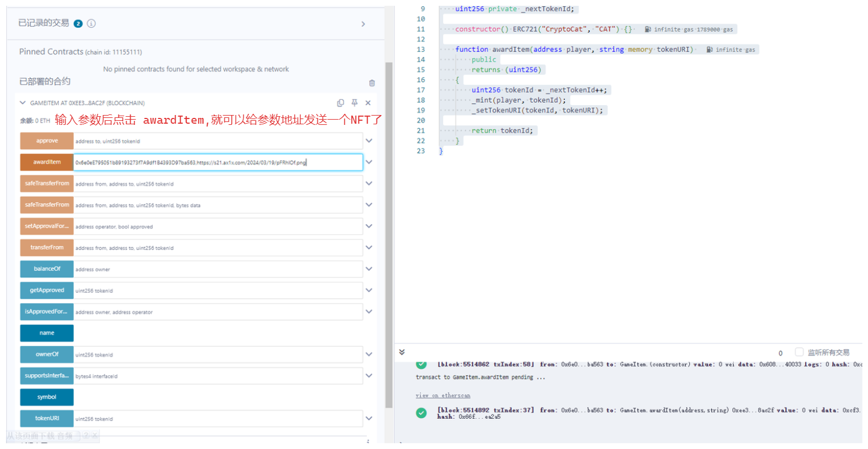Viewport: 868px width, 449px height.
Task: Expand the ownerOf parameters chevron
Action: point(369,354)
